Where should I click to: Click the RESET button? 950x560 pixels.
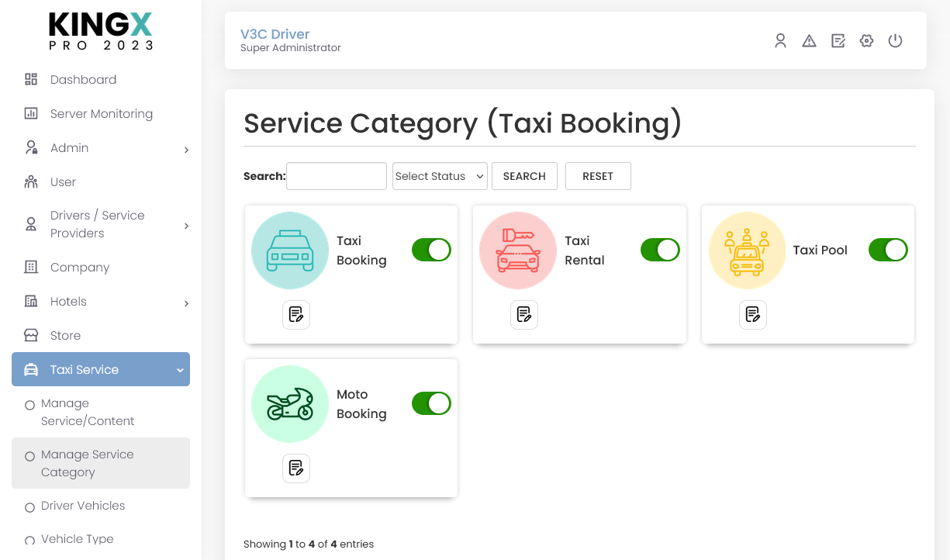coord(598,176)
